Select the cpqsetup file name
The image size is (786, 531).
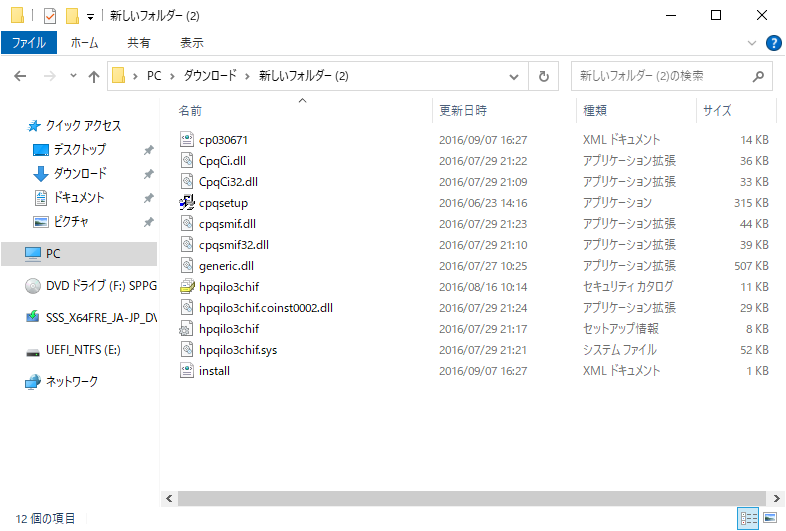(x=223, y=203)
